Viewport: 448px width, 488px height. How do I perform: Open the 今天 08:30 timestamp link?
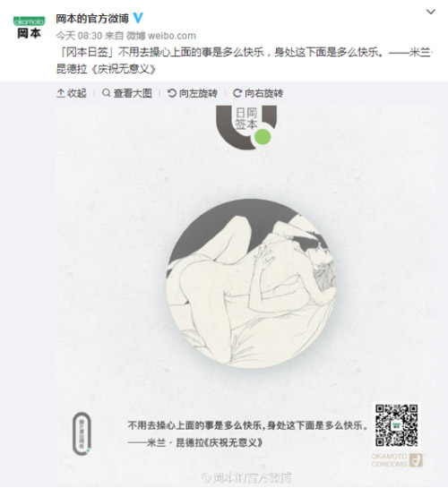(79, 36)
